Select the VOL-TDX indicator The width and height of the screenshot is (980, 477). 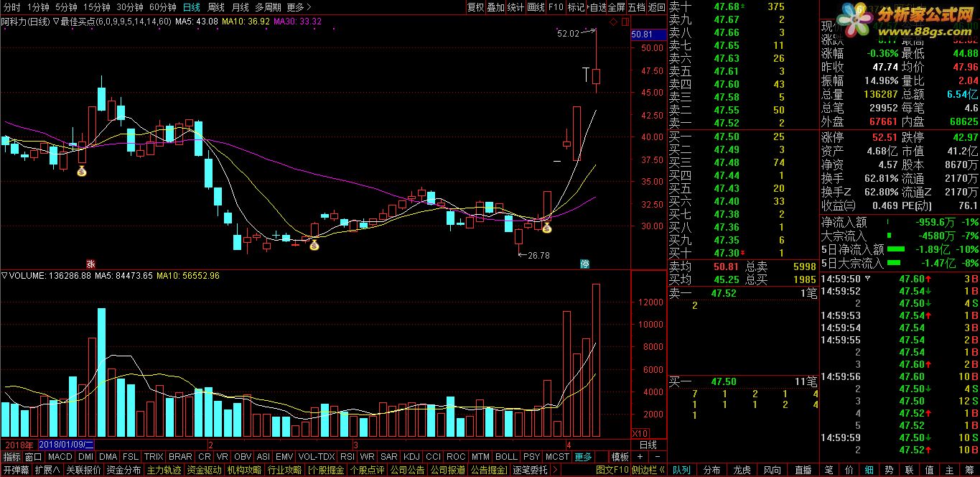coord(317,457)
